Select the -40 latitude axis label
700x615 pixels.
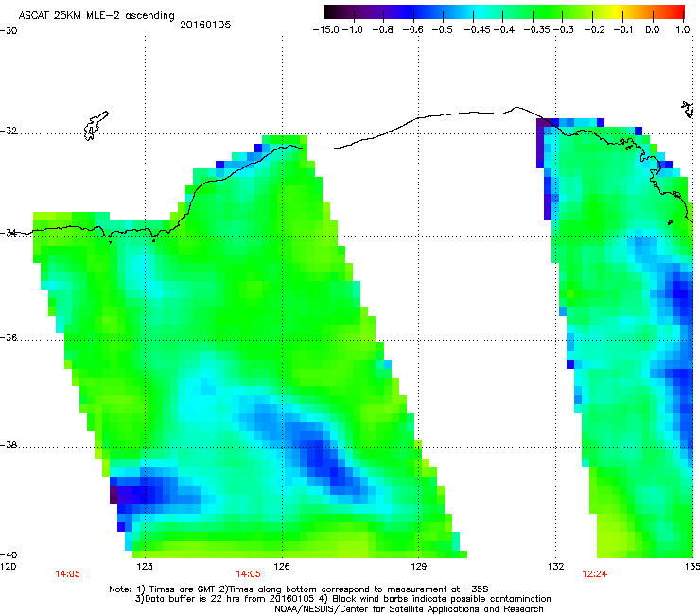9,554
